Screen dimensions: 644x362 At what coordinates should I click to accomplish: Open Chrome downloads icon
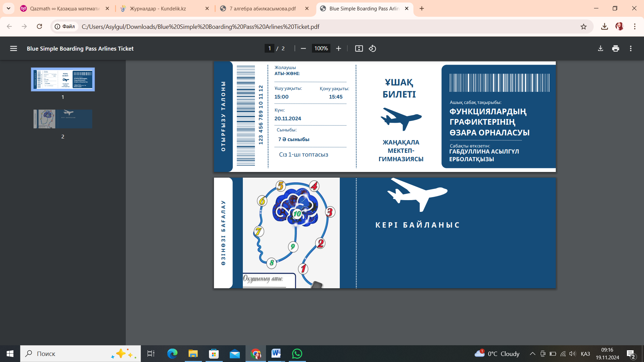[x=604, y=26]
